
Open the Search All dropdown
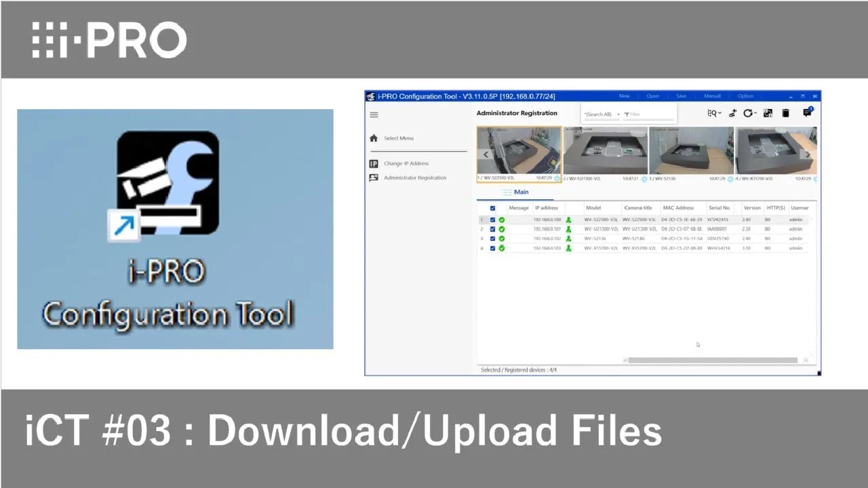pyautogui.click(x=601, y=115)
